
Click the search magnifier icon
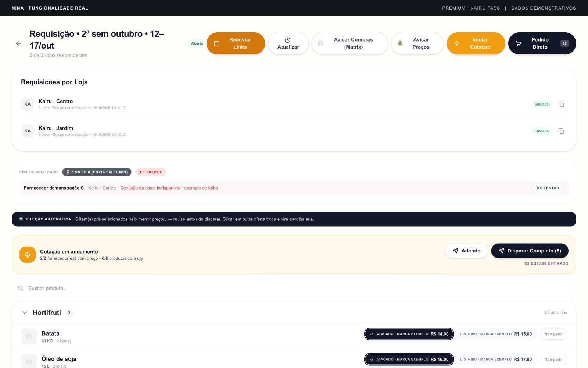[21, 288]
